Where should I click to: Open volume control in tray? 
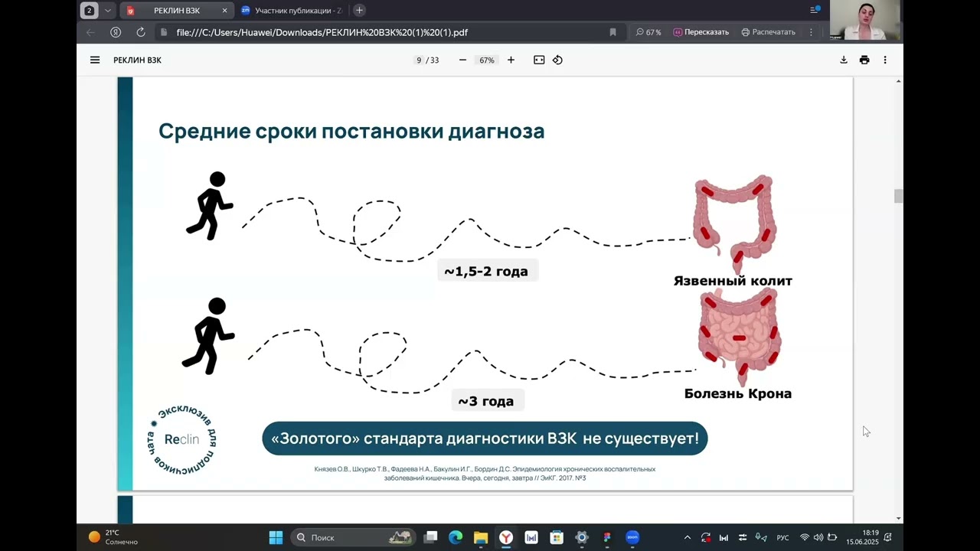[x=818, y=537]
